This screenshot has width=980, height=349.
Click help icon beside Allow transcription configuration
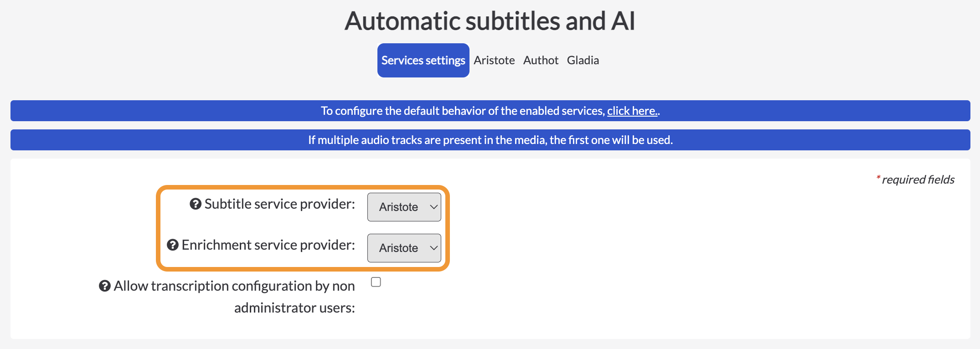pyautogui.click(x=105, y=286)
